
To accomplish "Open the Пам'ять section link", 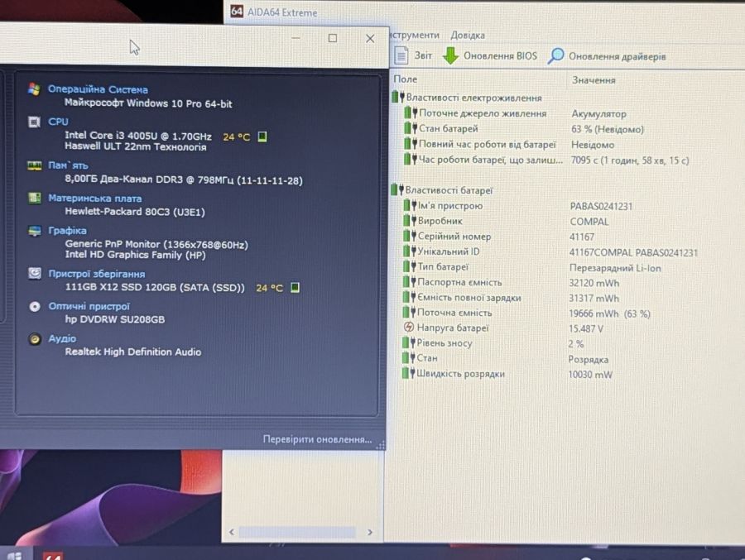I will pyautogui.click(x=68, y=165).
